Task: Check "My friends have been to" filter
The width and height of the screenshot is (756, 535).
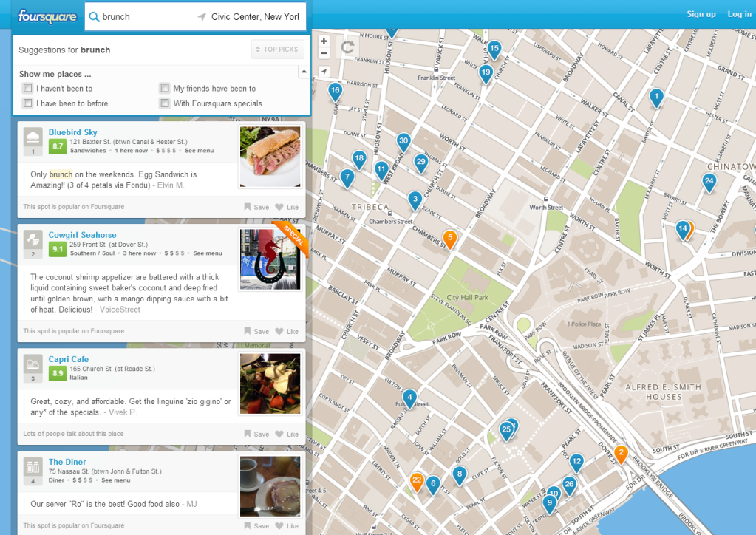Action: (165, 88)
